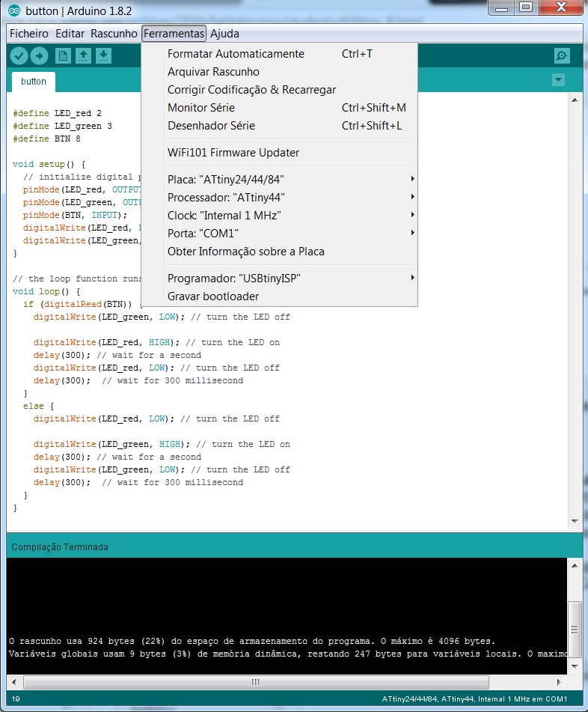Click the console vertical scrollbar thumb

pyautogui.click(x=575, y=630)
